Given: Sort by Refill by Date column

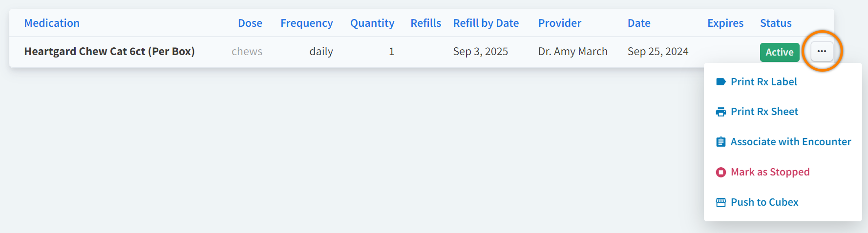Looking at the screenshot, I should [486, 23].
